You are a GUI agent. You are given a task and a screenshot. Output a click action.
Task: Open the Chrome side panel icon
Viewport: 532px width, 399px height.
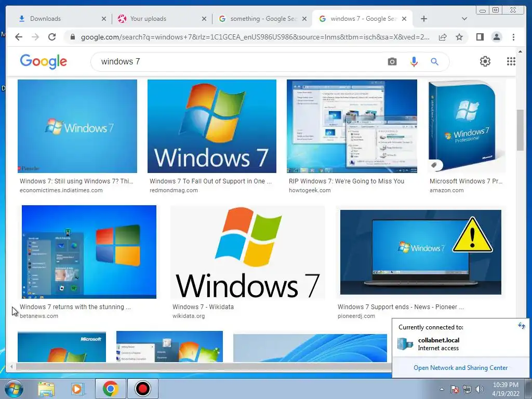[x=480, y=37]
